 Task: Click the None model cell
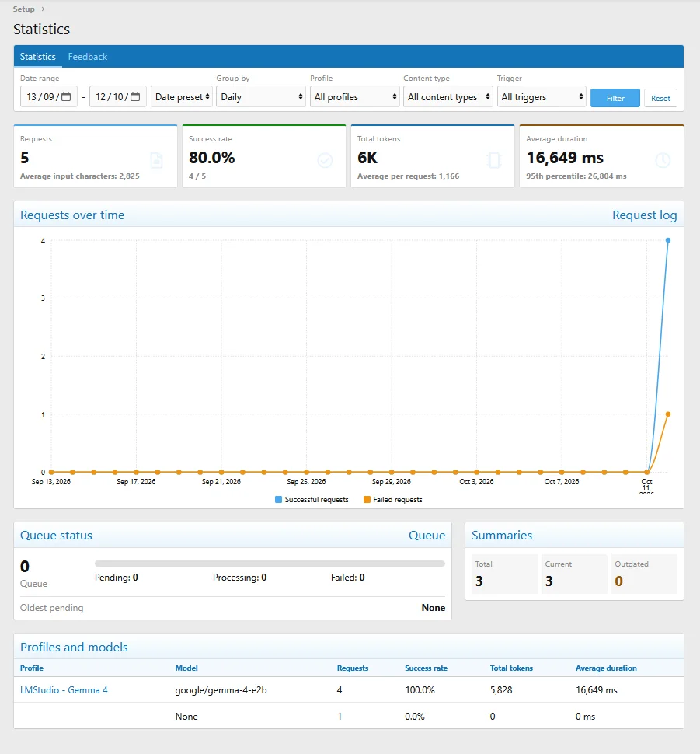point(186,717)
